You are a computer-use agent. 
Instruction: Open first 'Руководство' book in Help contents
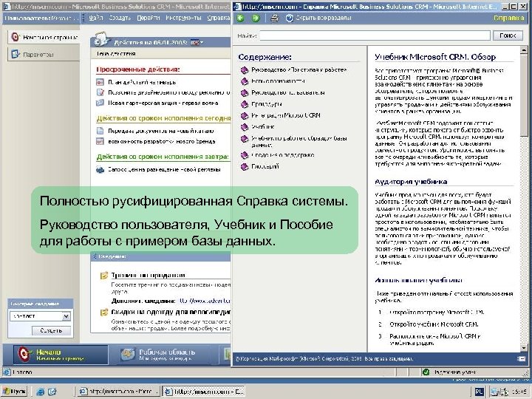point(299,70)
